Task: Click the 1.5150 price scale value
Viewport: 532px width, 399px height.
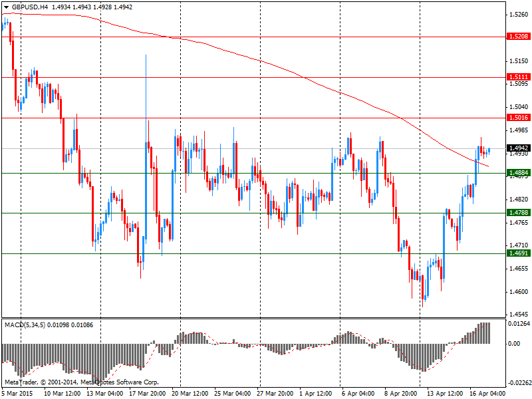Action: [x=519, y=61]
